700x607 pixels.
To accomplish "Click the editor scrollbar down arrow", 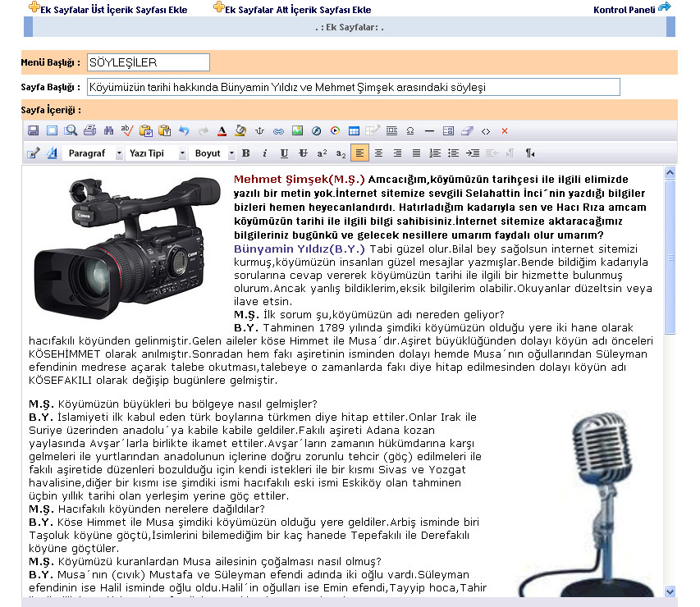I will click(670, 592).
